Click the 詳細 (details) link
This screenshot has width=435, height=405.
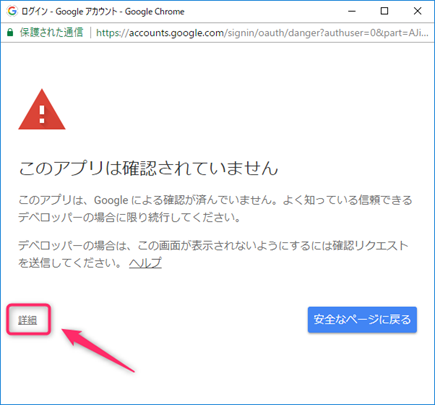click(x=28, y=320)
